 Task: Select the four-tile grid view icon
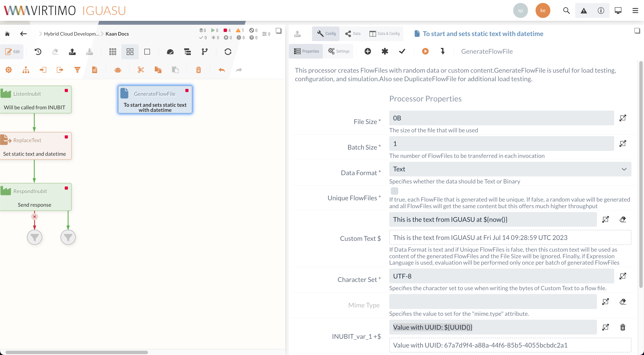[130, 52]
